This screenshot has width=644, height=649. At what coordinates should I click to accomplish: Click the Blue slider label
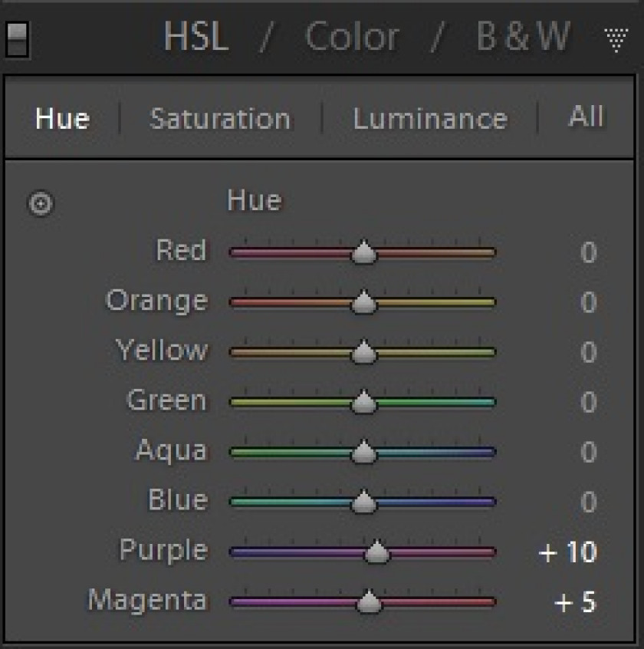coord(178,499)
